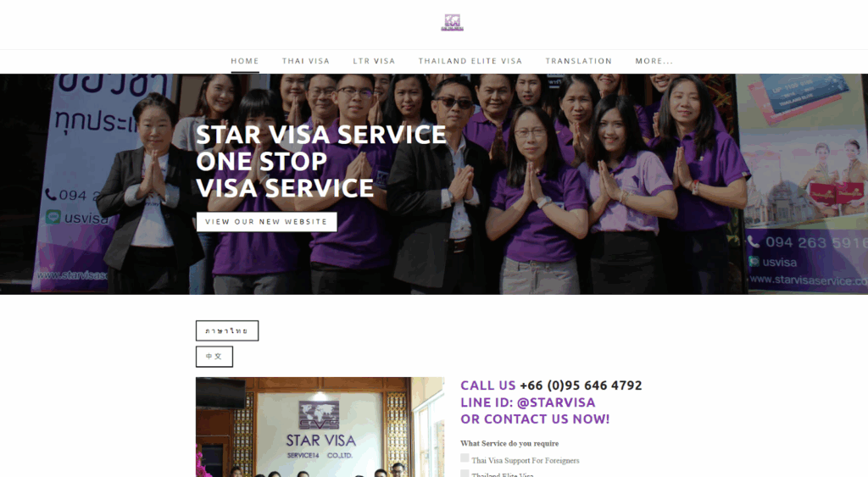Select Thailand Elite Visa in navigation
This screenshot has width=868, height=477.
(x=470, y=61)
